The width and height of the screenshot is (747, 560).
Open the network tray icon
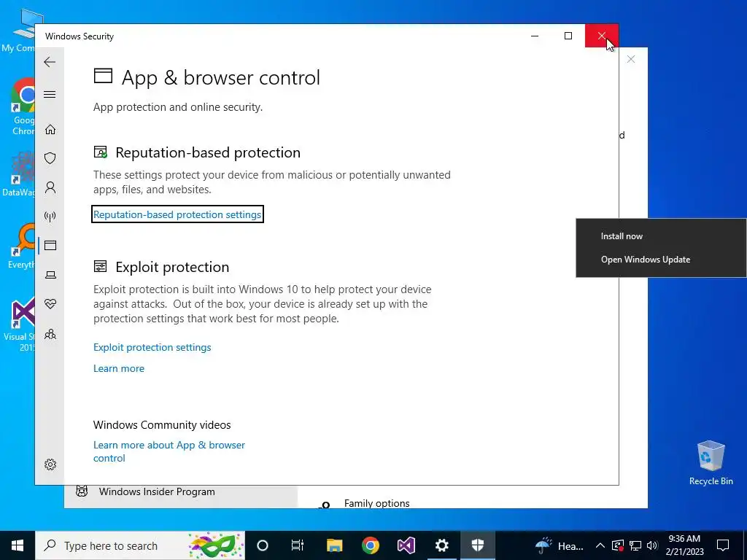pos(635,545)
